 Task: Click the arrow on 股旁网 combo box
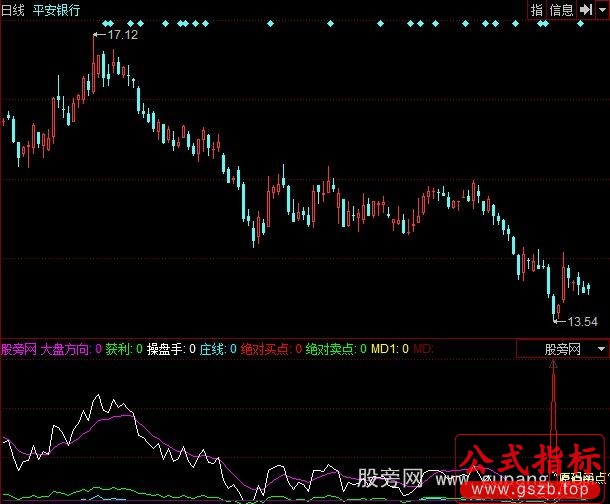(x=601, y=349)
